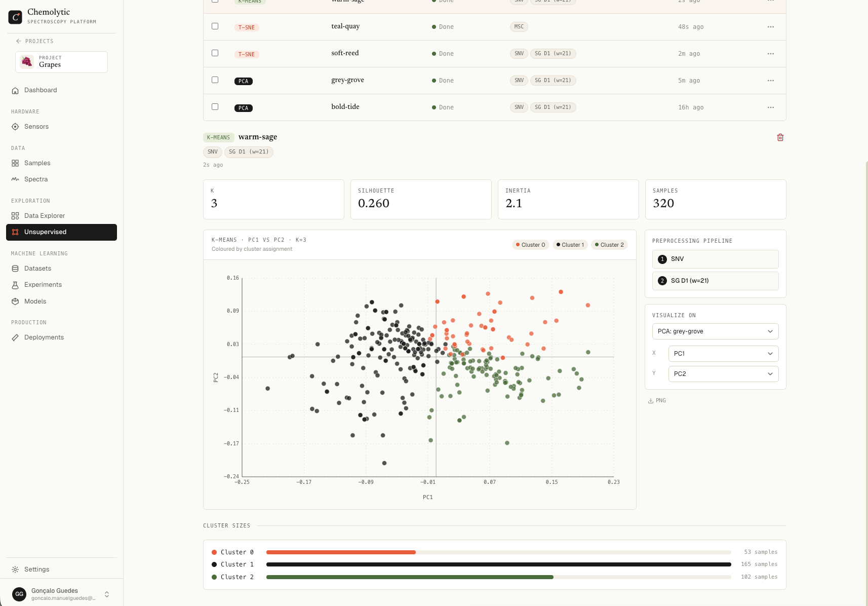Click the back arrow next to Projects
The height and width of the screenshot is (606, 868).
pyautogui.click(x=19, y=41)
